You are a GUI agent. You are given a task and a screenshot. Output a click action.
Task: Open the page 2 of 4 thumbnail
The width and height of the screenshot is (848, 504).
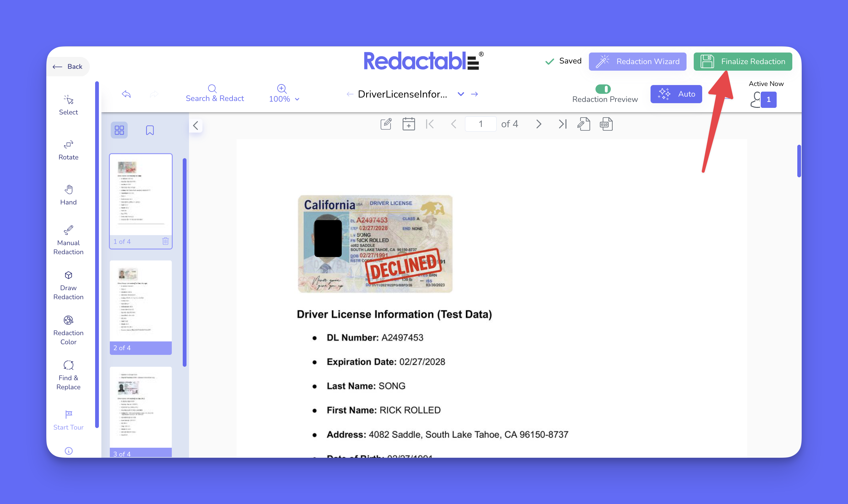[x=141, y=302]
